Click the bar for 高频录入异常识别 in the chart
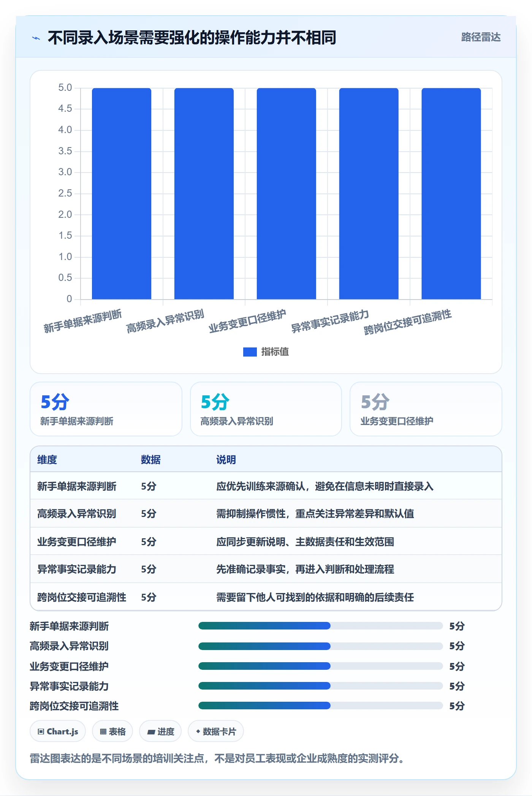 [204, 193]
